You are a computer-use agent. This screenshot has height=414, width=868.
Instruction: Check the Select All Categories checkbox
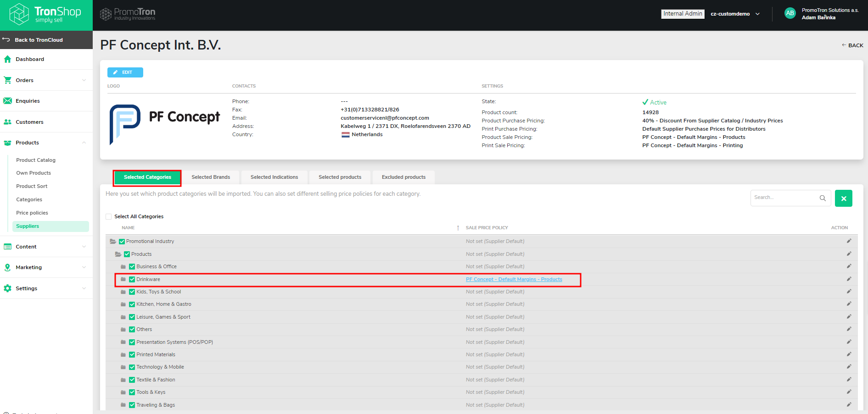pos(109,216)
